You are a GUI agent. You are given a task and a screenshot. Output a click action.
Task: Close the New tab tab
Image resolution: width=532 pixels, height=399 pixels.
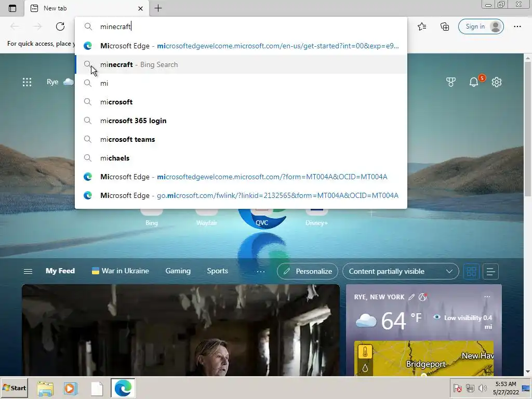coord(140,8)
